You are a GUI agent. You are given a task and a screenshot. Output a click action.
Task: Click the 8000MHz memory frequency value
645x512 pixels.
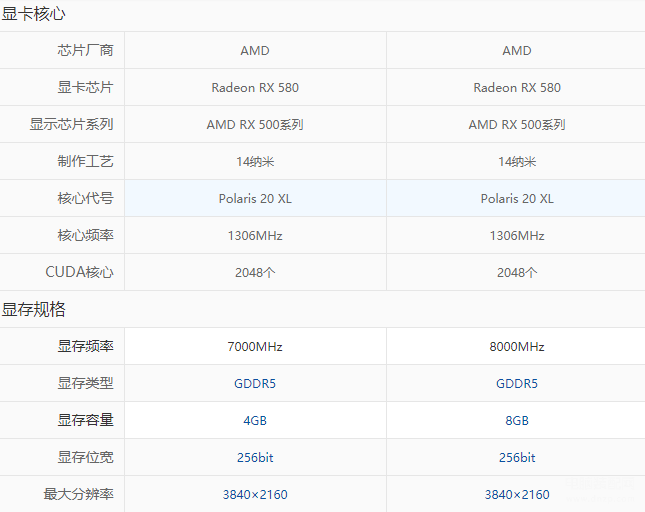(x=517, y=346)
